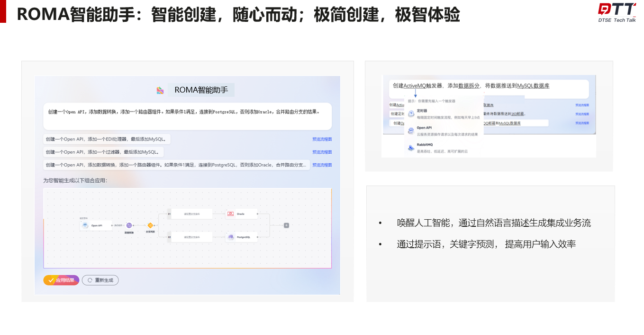Choose 定时器 from the trigger suggestion dropdown
The height and width of the screenshot is (335, 644).
[x=422, y=111]
